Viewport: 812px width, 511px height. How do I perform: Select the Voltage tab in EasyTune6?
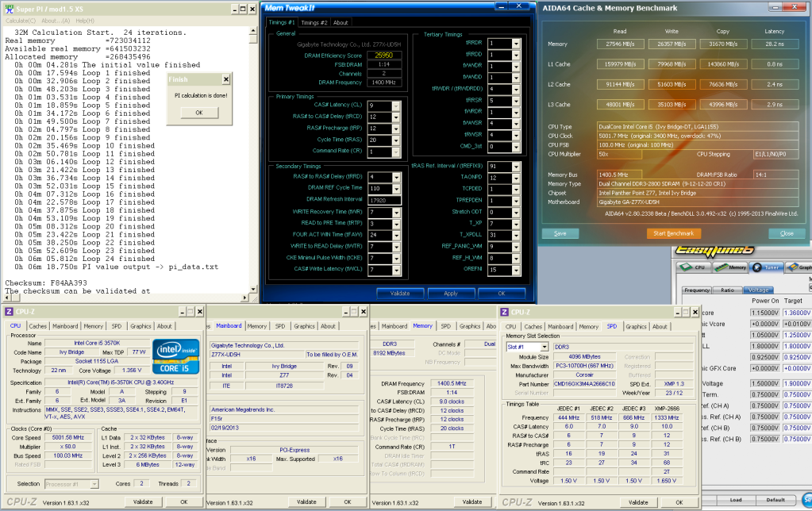point(759,290)
